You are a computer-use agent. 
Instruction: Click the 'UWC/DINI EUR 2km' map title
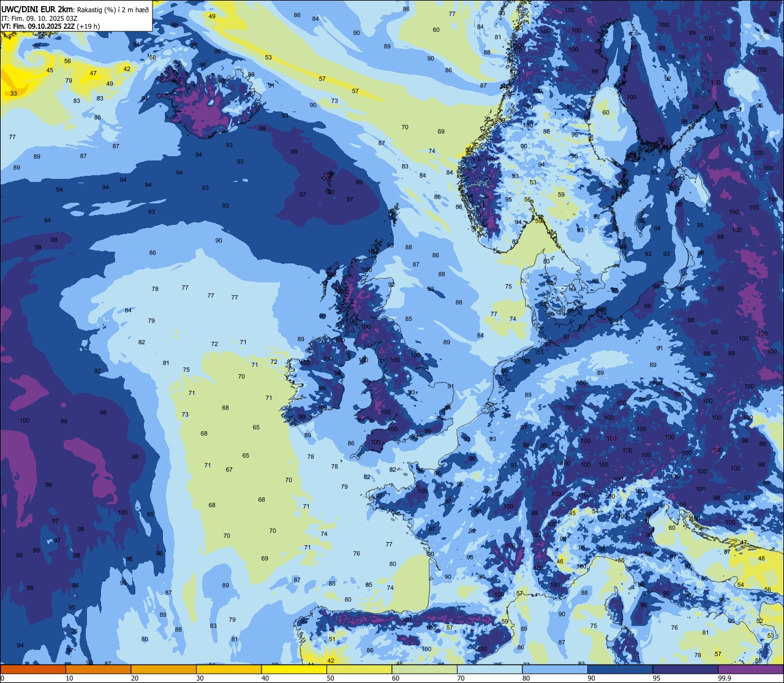pyautogui.click(x=37, y=9)
